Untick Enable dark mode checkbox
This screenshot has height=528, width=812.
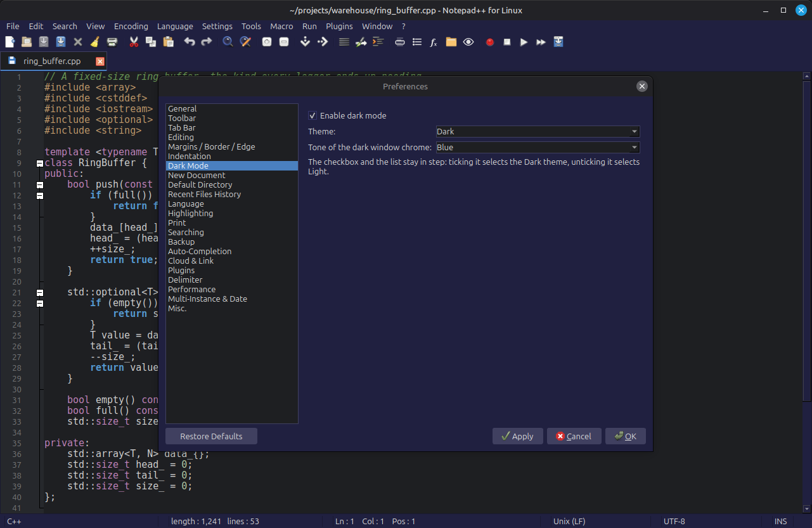point(313,116)
